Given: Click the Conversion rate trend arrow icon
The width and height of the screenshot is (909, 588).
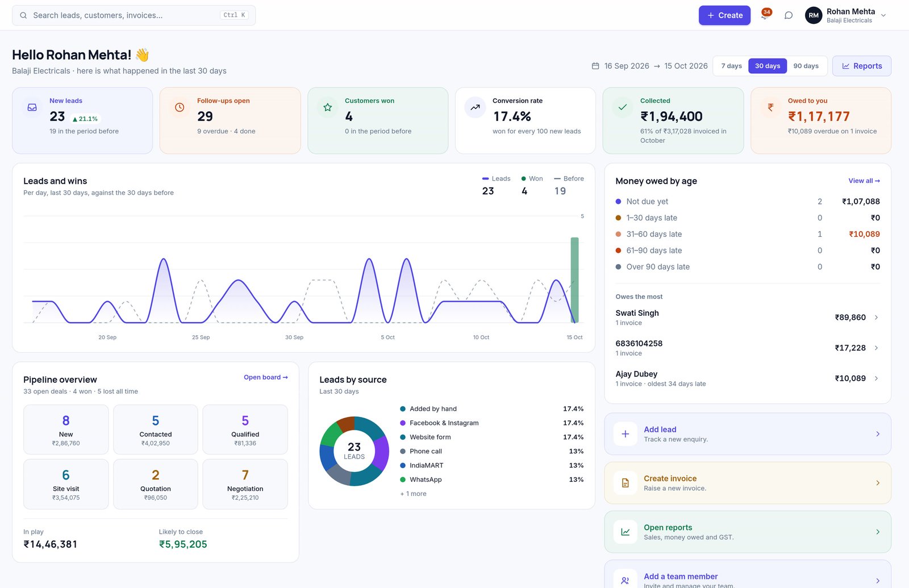Looking at the screenshot, I should 475,107.
